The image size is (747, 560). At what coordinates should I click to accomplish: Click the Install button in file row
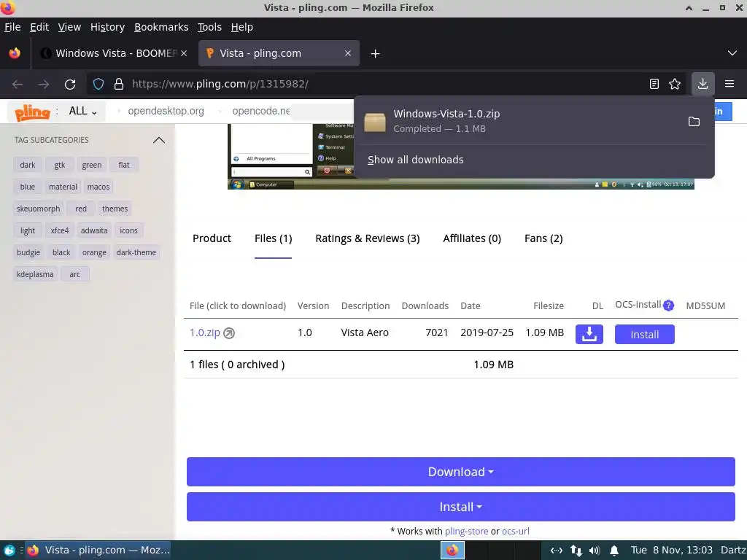645,334
